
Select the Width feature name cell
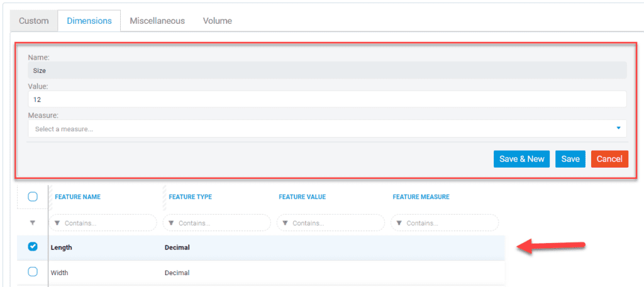tap(60, 273)
